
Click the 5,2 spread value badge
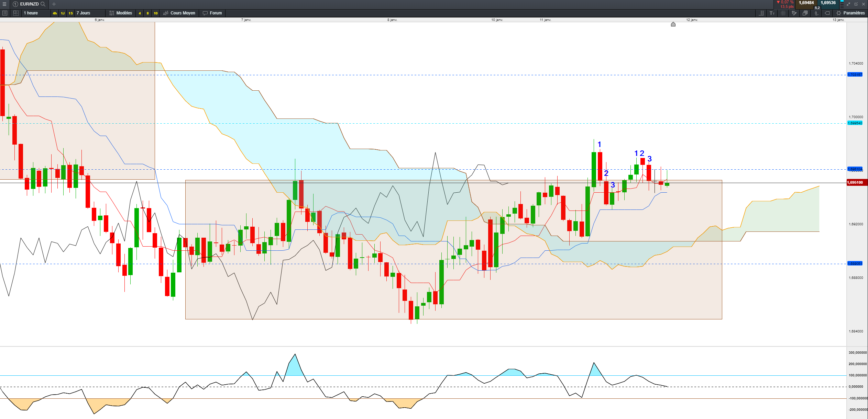click(817, 8)
